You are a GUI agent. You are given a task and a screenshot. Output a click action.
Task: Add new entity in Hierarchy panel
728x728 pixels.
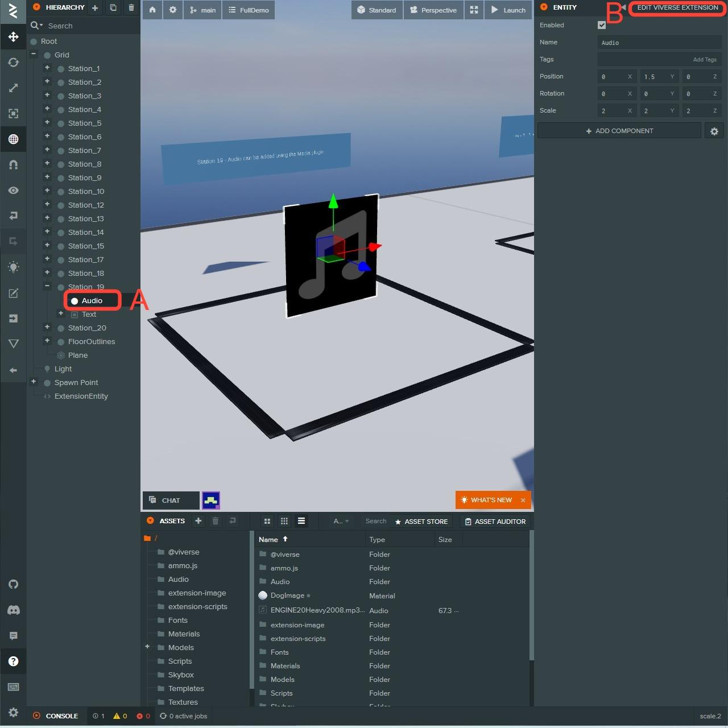click(95, 8)
